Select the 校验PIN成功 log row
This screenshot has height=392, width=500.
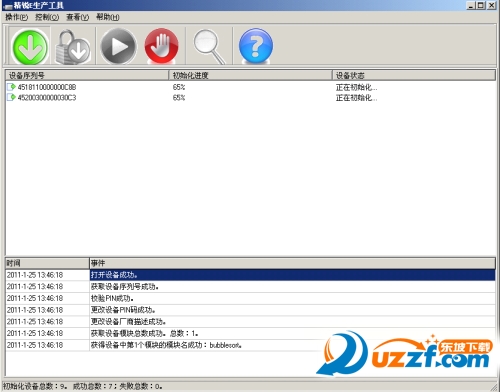click(x=250, y=298)
